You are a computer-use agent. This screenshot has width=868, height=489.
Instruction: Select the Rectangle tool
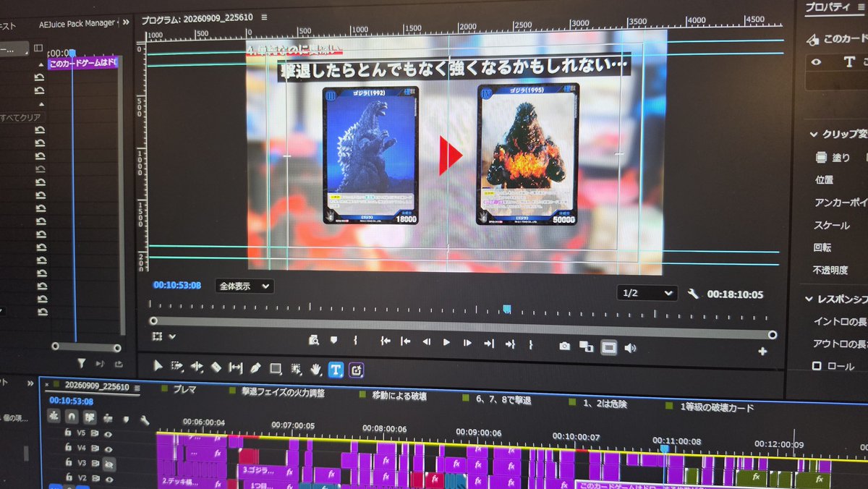pyautogui.click(x=276, y=368)
